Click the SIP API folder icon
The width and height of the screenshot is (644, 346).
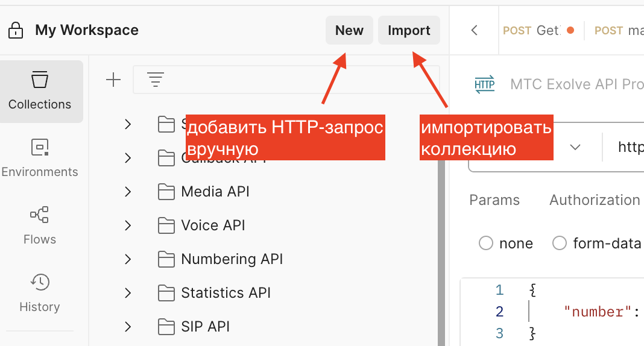pyautogui.click(x=166, y=327)
